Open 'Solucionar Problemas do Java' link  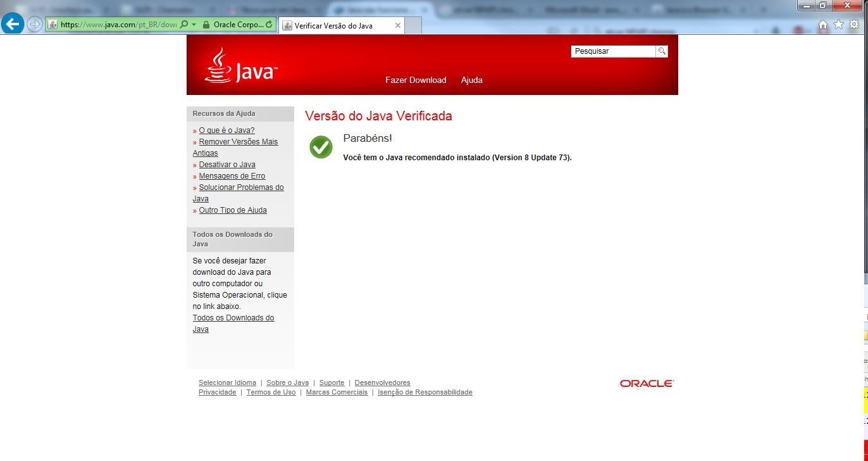[239, 193]
